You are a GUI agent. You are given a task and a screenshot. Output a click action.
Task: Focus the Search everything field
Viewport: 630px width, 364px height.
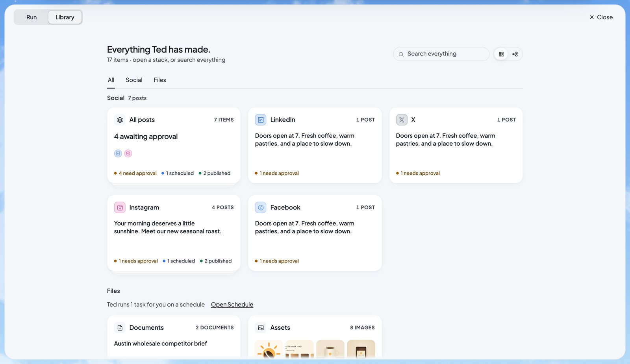click(x=441, y=54)
